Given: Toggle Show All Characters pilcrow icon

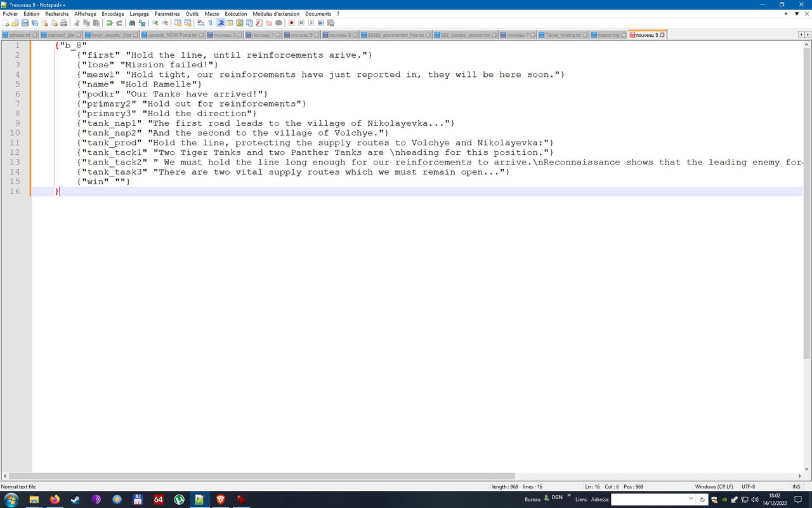Looking at the screenshot, I should pos(210,23).
